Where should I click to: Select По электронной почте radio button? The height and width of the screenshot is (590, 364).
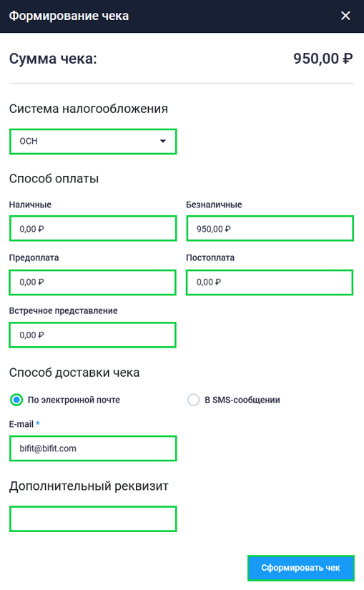pyautogui.click(x=16, y=400)
